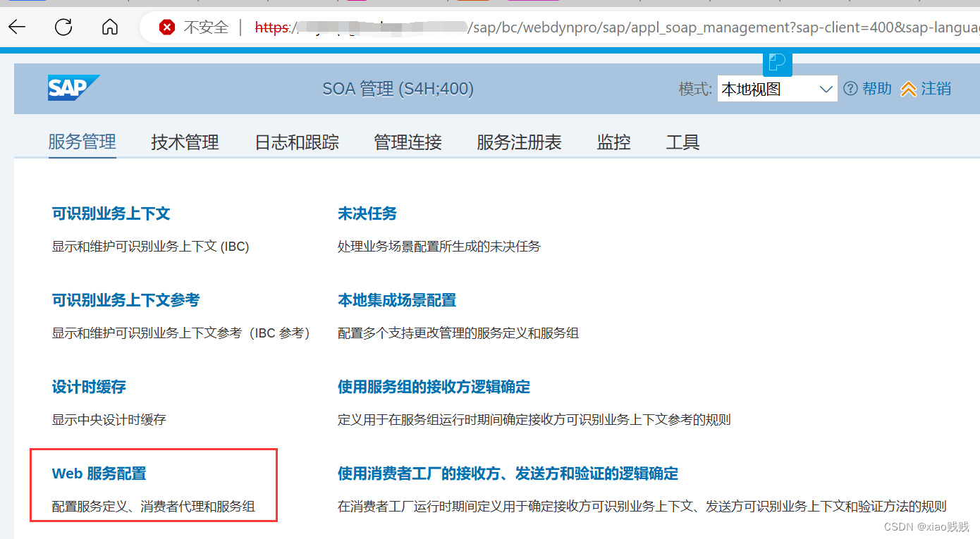Click the SOA 管理 (S4H;400) title
Viewport: 980px width, 539px height.
(x=398, y=89)
